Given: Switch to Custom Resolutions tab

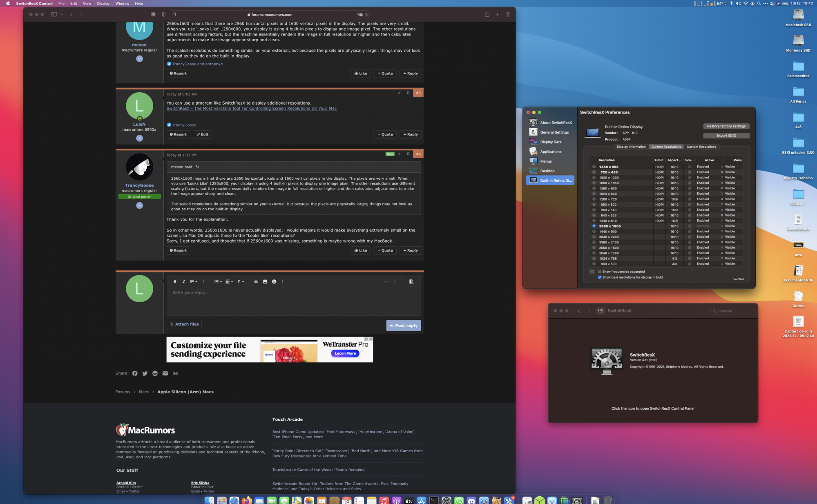Looking at the screenshot, I should click(701, 147).
